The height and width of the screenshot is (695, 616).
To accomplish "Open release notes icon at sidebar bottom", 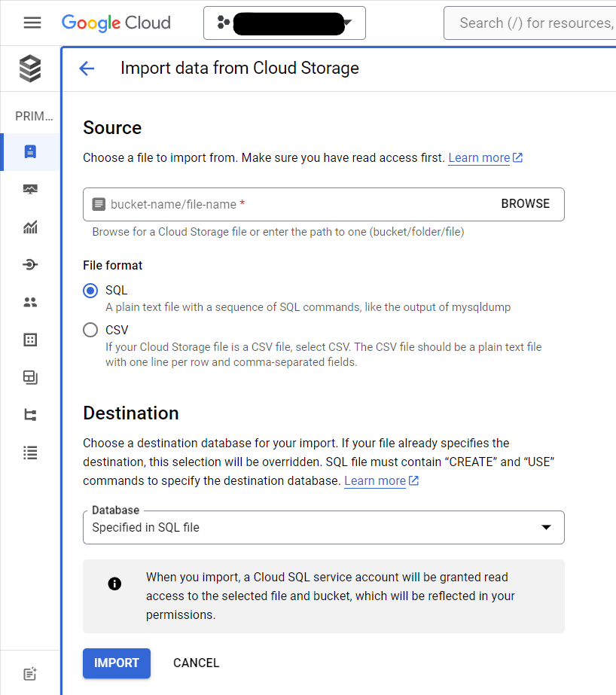I will (x=30, y=673).
